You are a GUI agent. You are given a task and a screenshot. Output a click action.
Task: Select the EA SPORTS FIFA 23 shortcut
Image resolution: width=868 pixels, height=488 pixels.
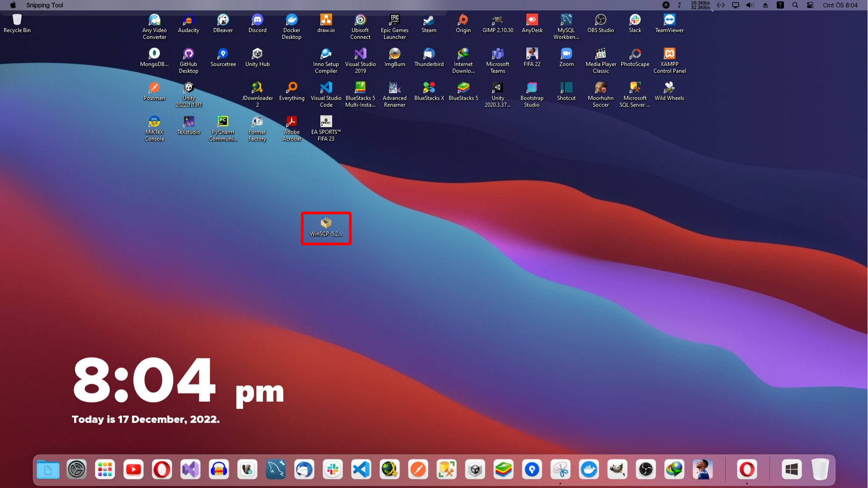[326, 128]
